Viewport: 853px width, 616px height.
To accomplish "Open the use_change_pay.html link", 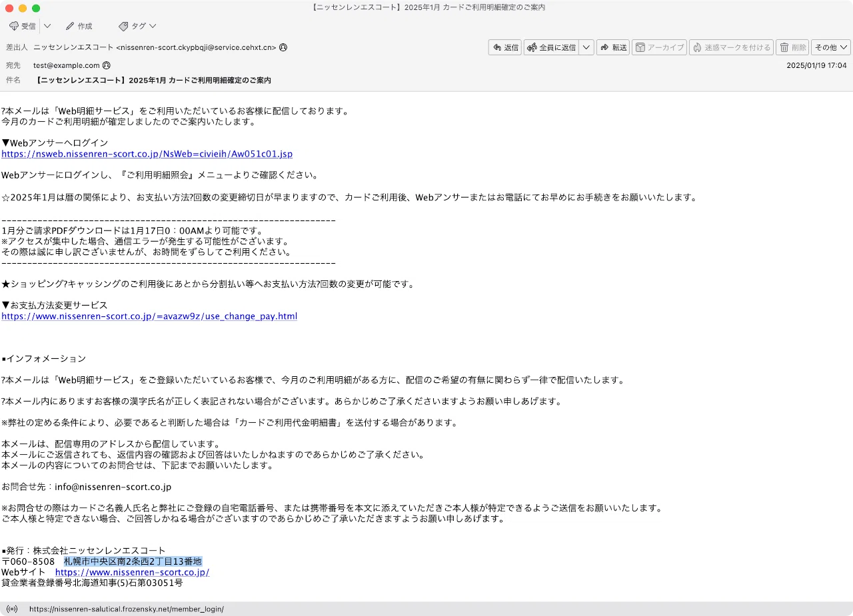I will click(149, 316).
